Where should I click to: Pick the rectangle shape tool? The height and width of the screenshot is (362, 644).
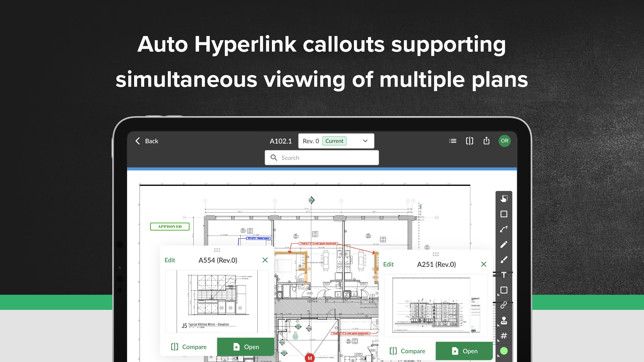[504, 290]
